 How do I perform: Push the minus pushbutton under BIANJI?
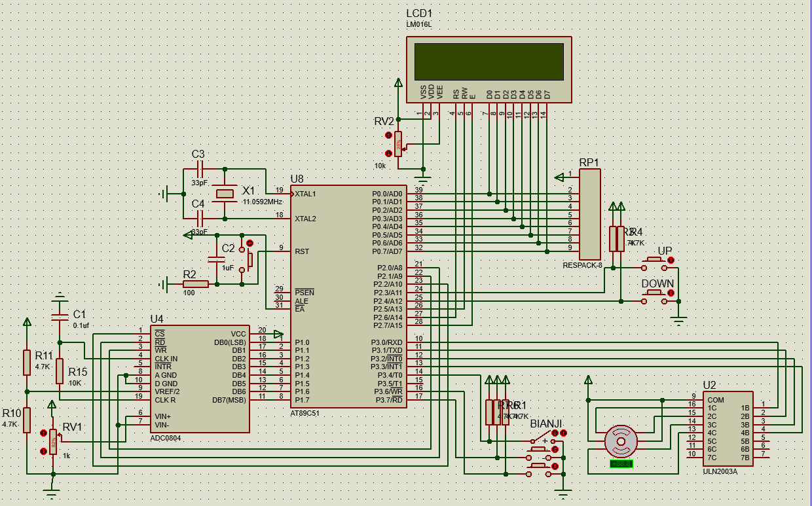point(538,469)
